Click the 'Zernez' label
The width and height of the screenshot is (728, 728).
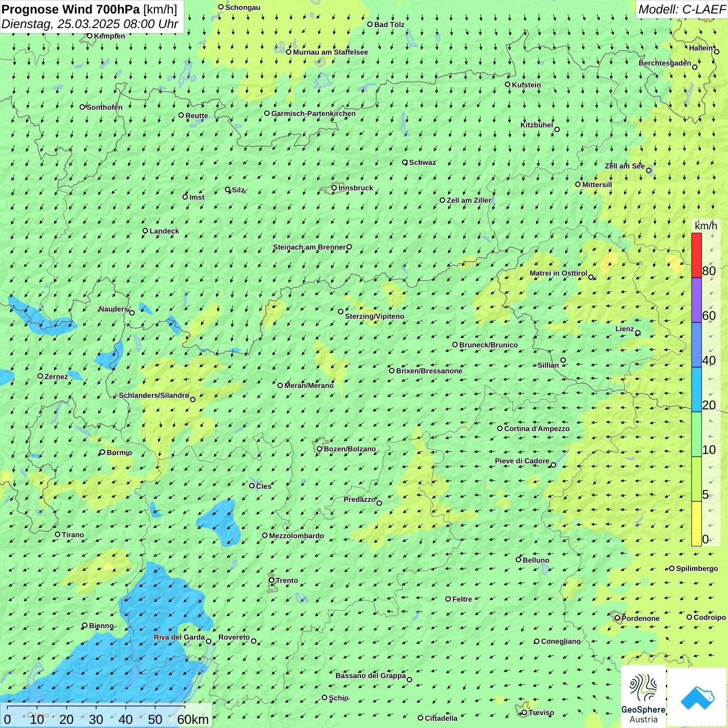56,376
